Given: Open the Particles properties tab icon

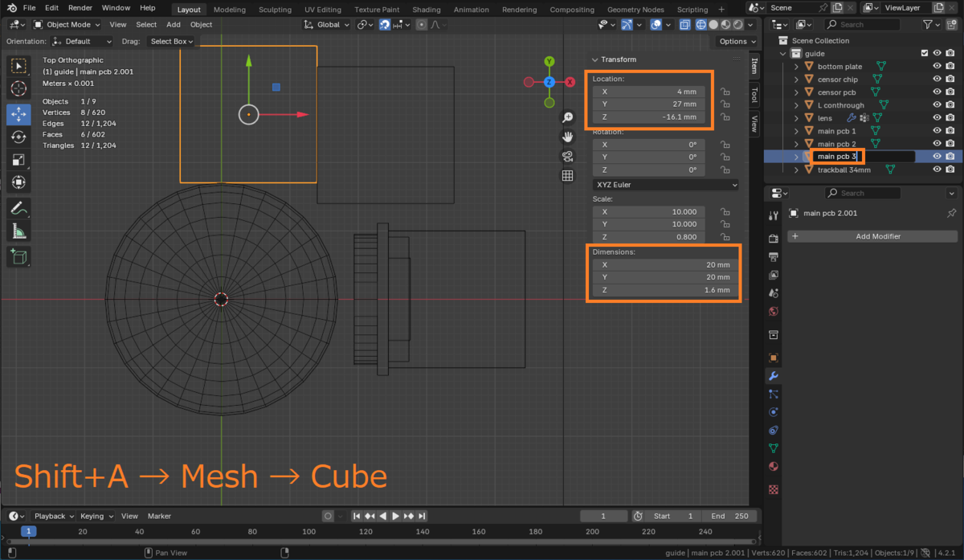Looking at the screenshot, I should click(774, 394).
